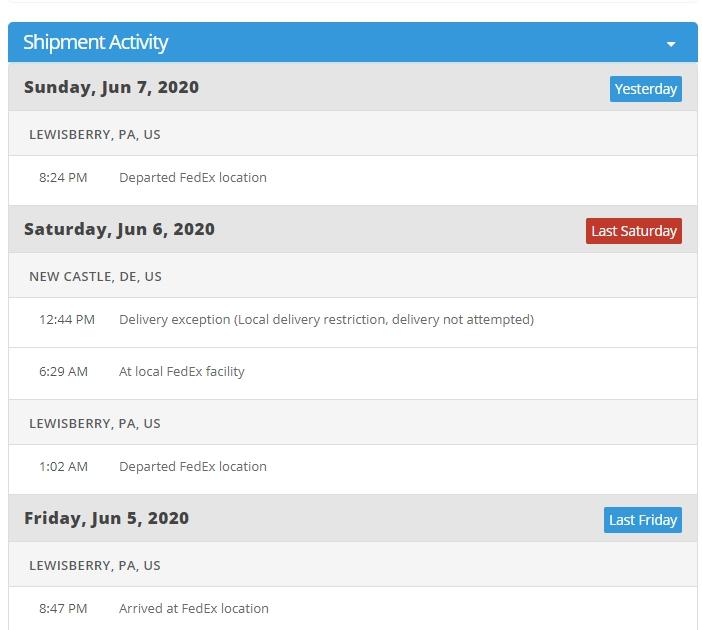Viewport: 702px width, 630px height.
Task: Click the 8:47 PM timestamp
Action: coord(63,609)
